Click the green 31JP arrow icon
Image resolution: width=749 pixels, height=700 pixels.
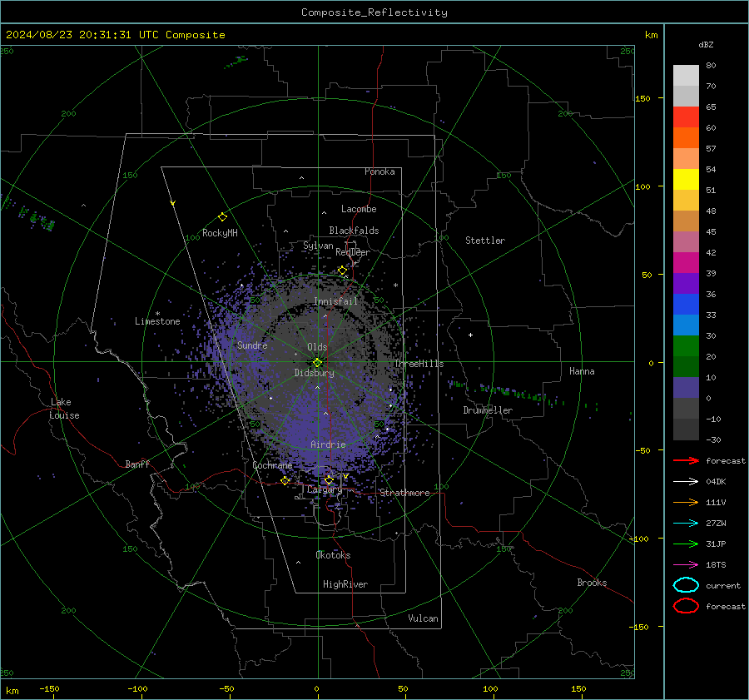[x=686, y=544]
